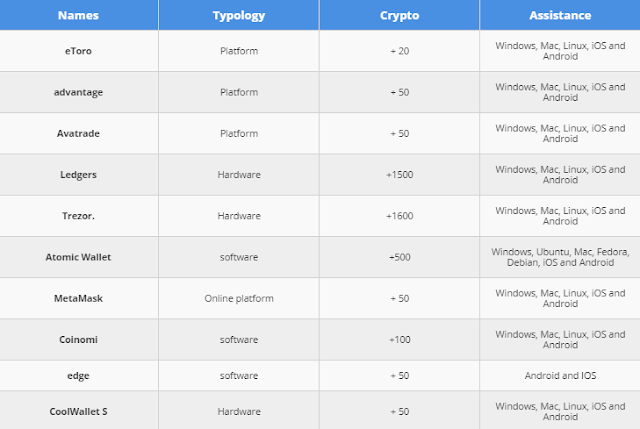Click the +500 crypto value
Viewport: 640px width, 429px height.
click(399, 257)
